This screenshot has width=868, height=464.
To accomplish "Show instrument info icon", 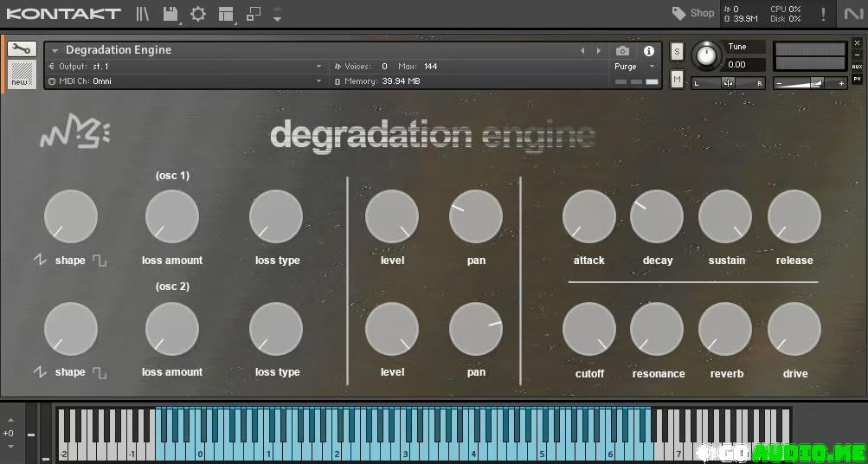I will click(649, 51).
